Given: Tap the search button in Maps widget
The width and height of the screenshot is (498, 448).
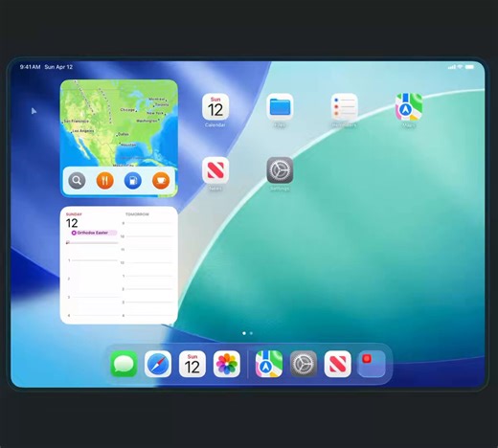Looking at the screenshot, I should (x=77, y=181).
